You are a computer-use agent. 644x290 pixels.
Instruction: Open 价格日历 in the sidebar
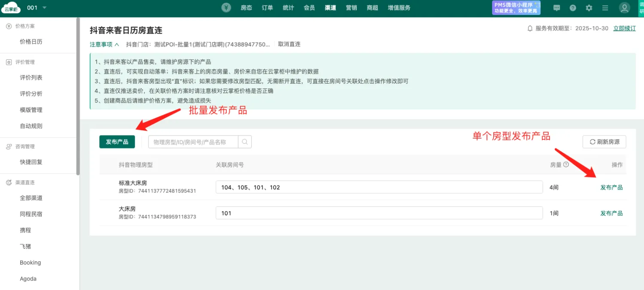point(31,42)
